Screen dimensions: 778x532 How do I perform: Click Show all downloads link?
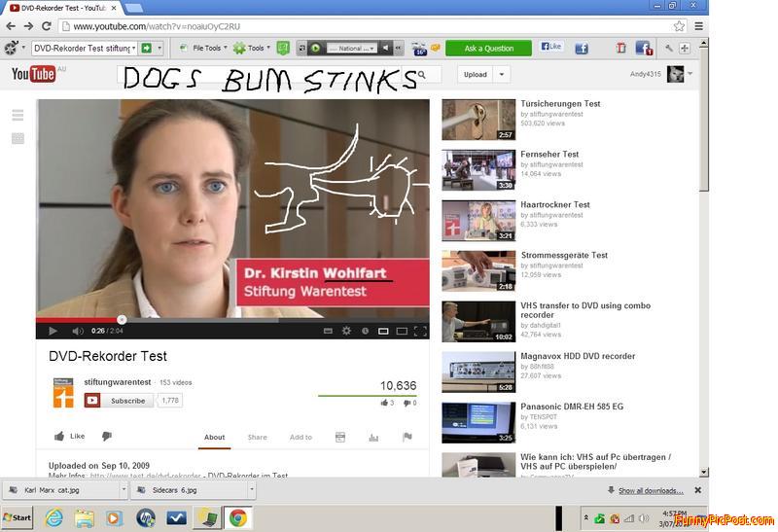click(651, 490)
